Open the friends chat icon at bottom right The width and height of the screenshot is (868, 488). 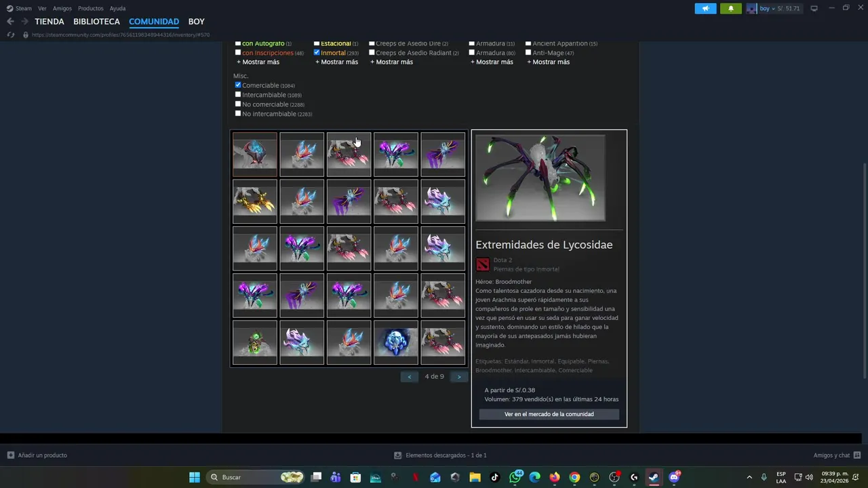(x=857, y=455)
